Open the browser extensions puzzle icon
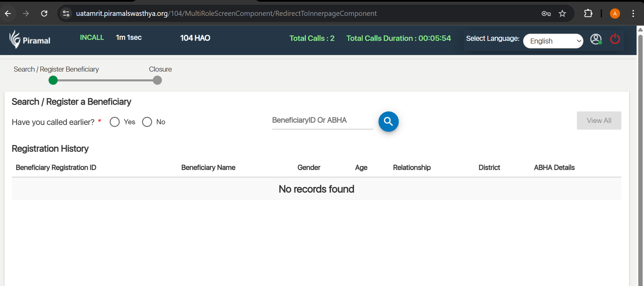The width and height of the screenshot is (644, 286). point(588,14)
